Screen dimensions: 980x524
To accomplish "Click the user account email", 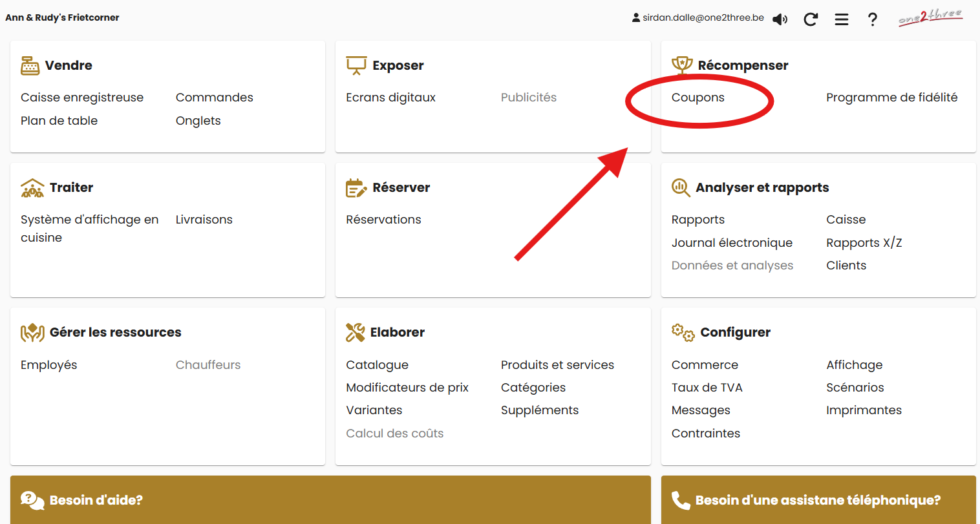I will (702, 18).
